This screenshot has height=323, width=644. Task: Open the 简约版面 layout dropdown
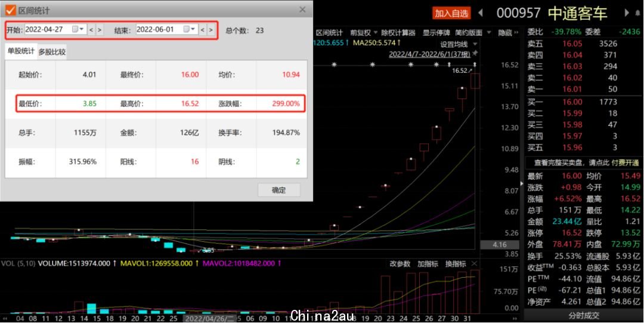(x=473, y=32)
